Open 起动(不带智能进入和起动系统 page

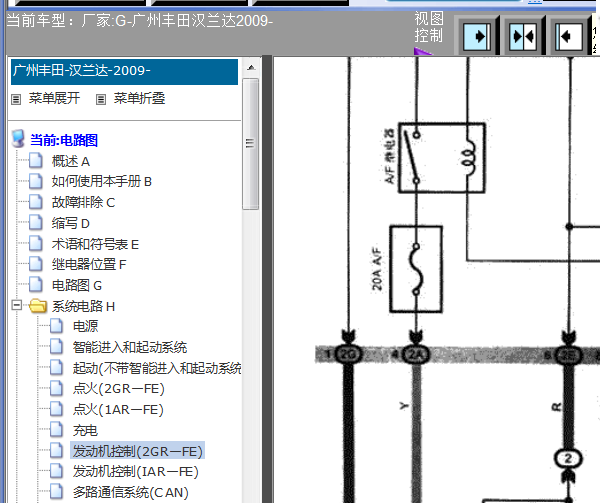coord(157,368)
